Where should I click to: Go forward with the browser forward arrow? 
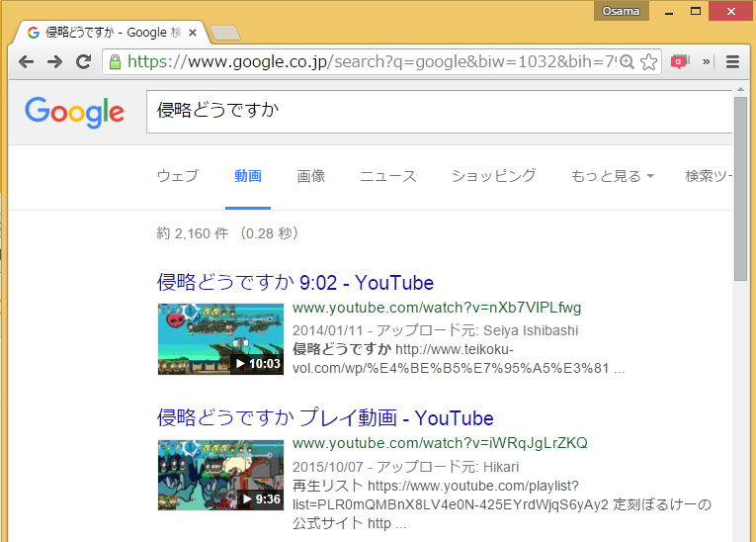tap(55, 61)
